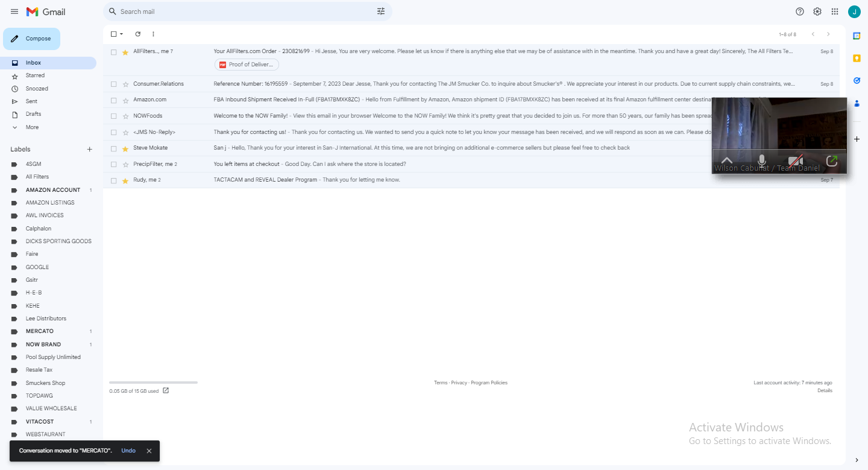This screenshot has width=868, height=470.
Task: Go to the Inbox folder
Action: click(x=48, y=63)
